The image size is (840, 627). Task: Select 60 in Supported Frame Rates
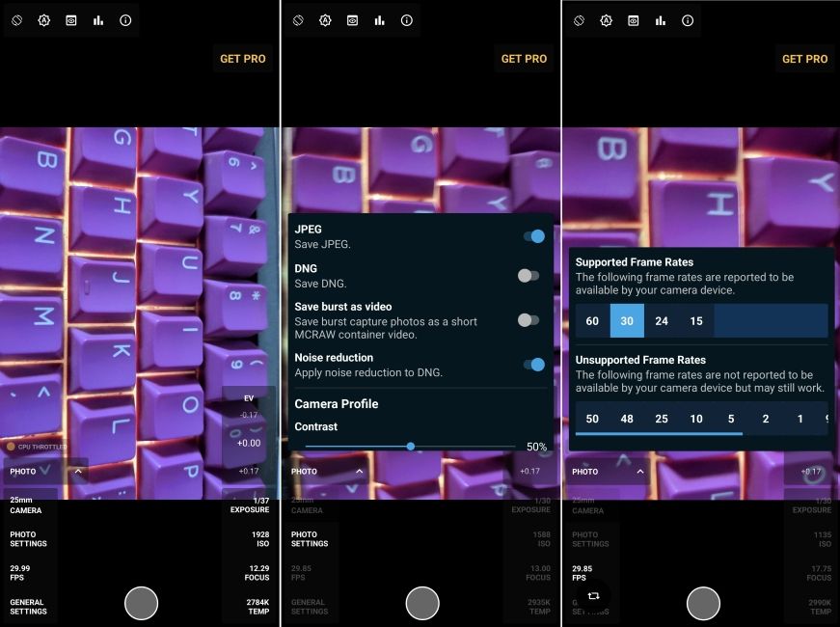592,320
